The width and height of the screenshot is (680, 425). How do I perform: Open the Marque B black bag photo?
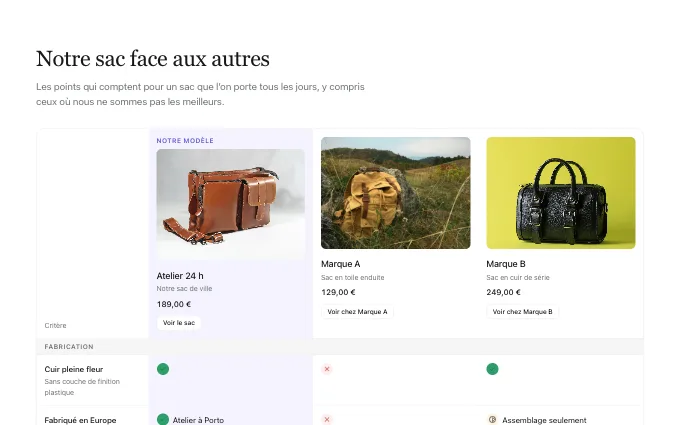click(x=561, y=193)
